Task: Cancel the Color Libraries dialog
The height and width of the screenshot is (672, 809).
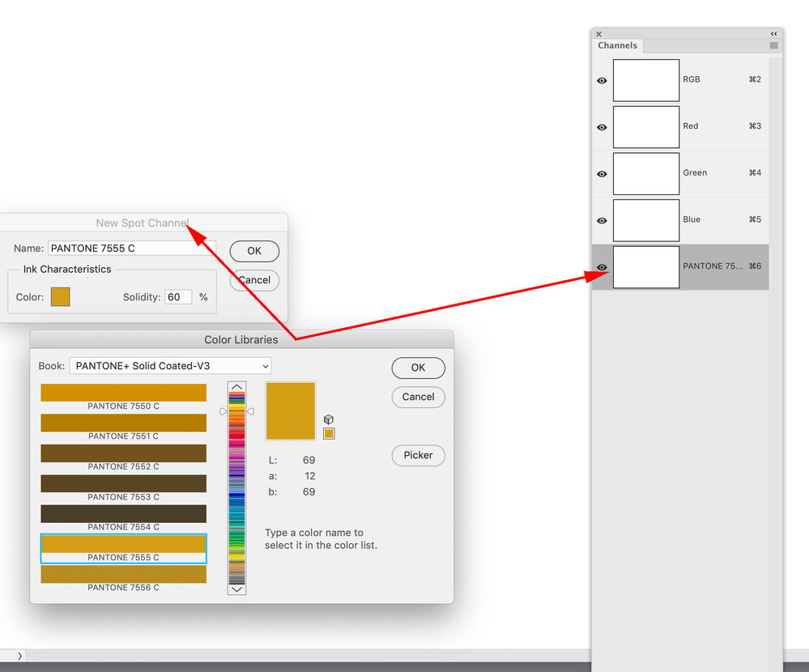Action: [x=418, y=397]
